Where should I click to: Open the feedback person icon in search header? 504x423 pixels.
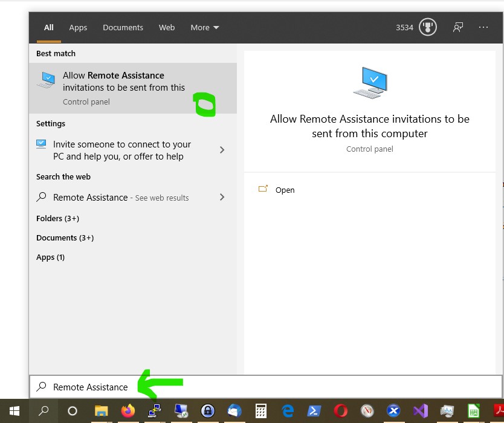[458, 27]
